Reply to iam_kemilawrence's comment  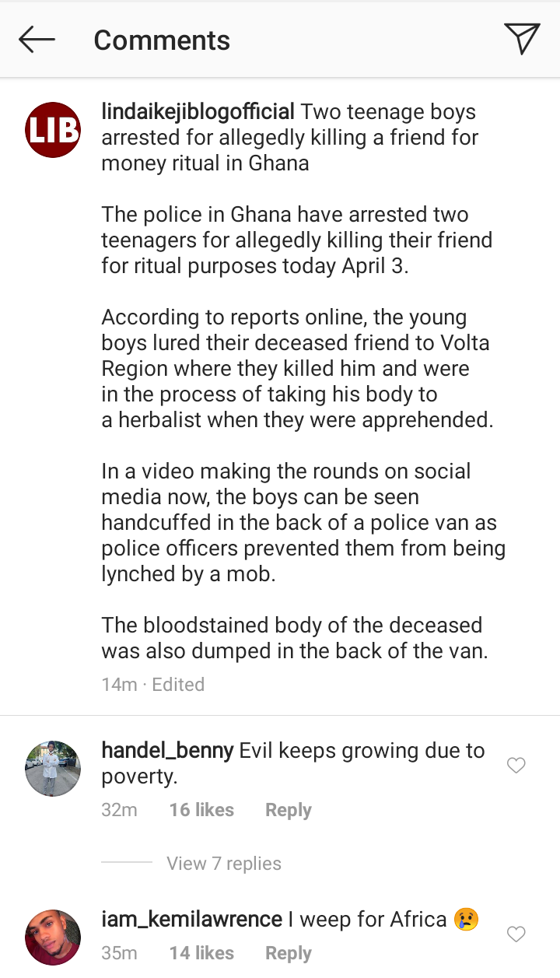(x=289, y=953)
